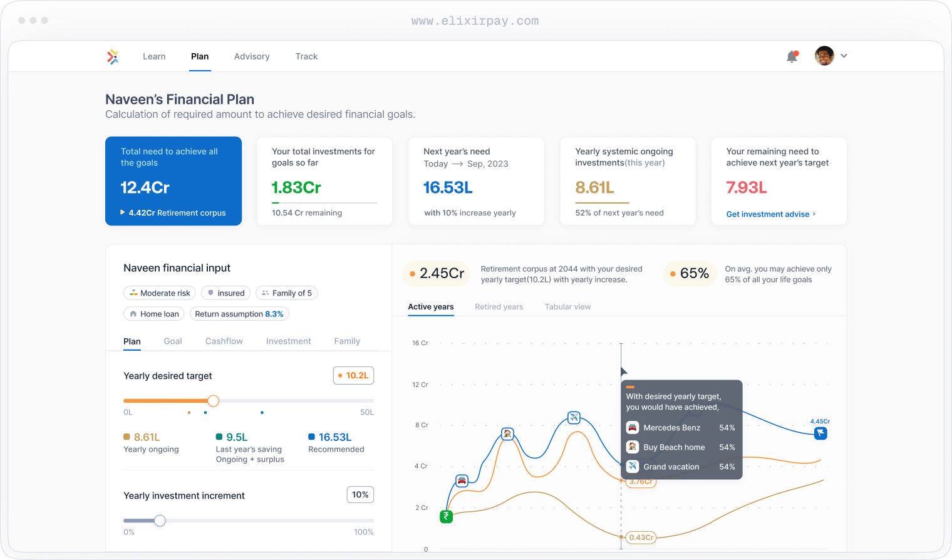Click the 0.43Cr chart value label
Screen dimensions: 952x560
point(641,537)
